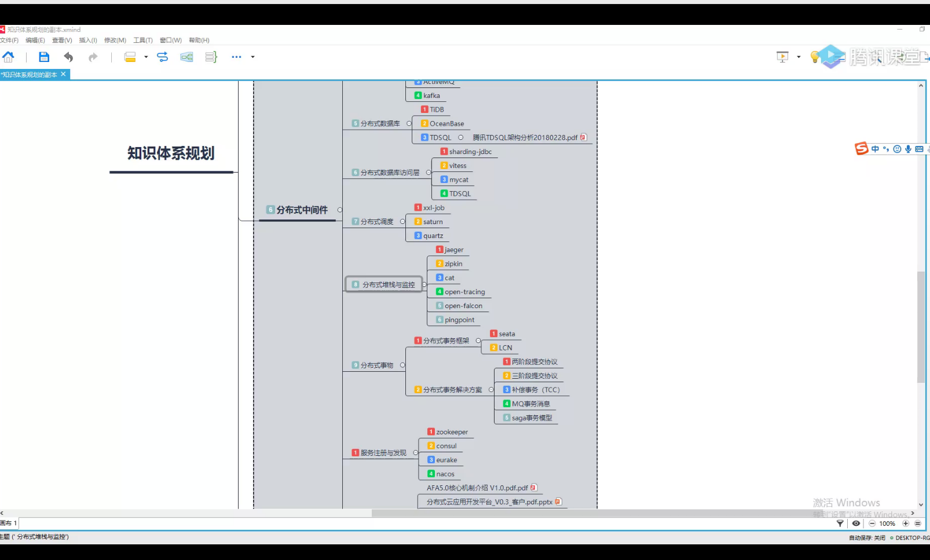
Task: Save the mind map with the floppy disk icon
Action: [44, 57]
